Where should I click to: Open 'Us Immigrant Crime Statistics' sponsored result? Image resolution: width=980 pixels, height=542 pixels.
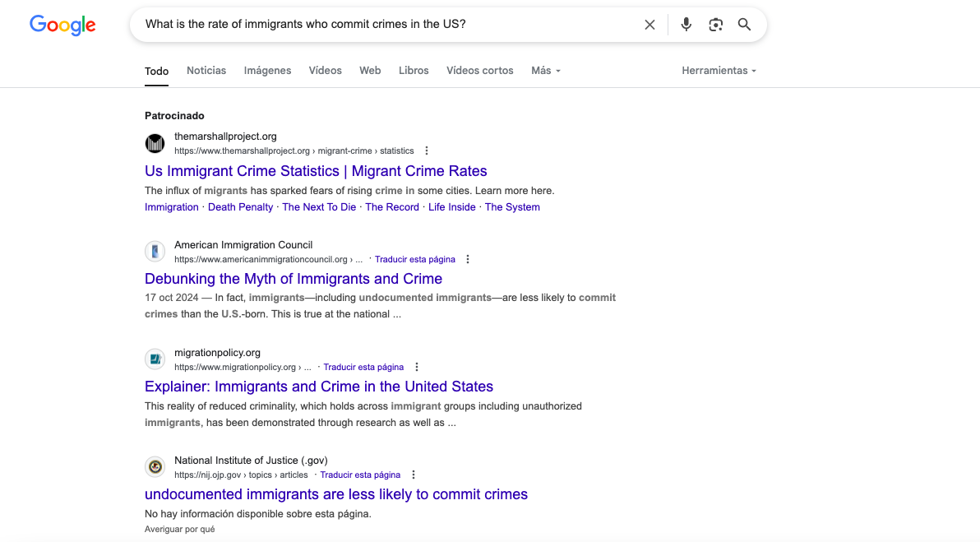tap(316, 171)
